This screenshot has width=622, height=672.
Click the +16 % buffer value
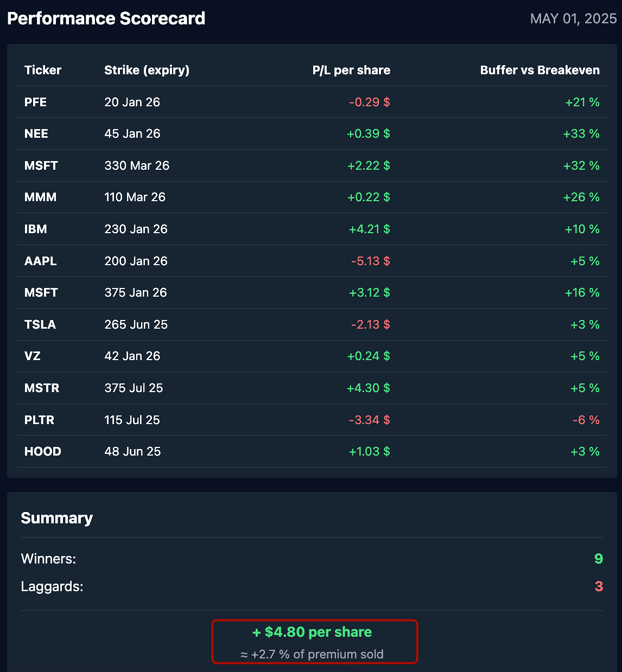pyautogui.click(x=582, y=292)
